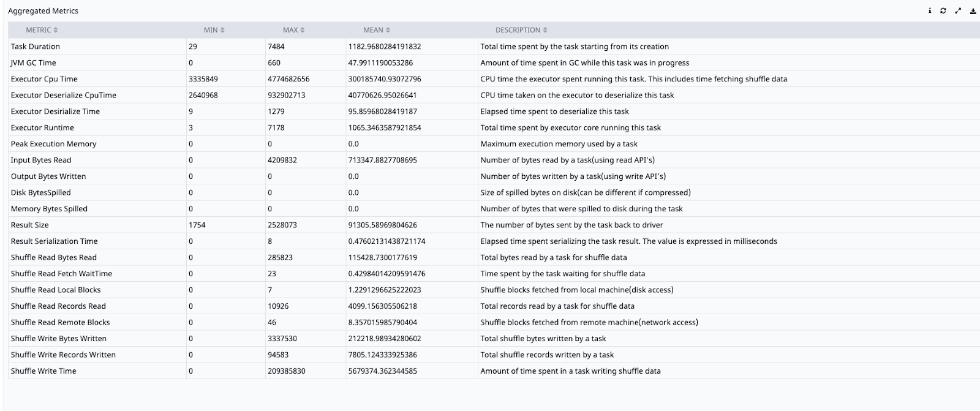This screenshot has height=411, width=980.
Task: Select the Shuffle Read Remote Blocks metric
Action: (60, 322)
